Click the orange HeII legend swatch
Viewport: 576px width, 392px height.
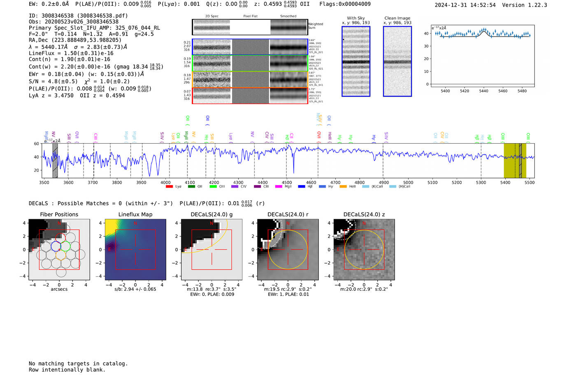343,187
